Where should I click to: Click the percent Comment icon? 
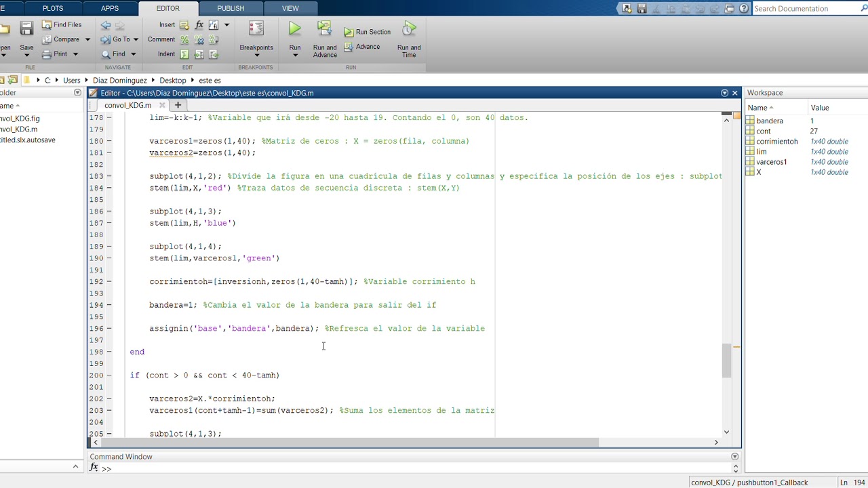tap(184, 39)
